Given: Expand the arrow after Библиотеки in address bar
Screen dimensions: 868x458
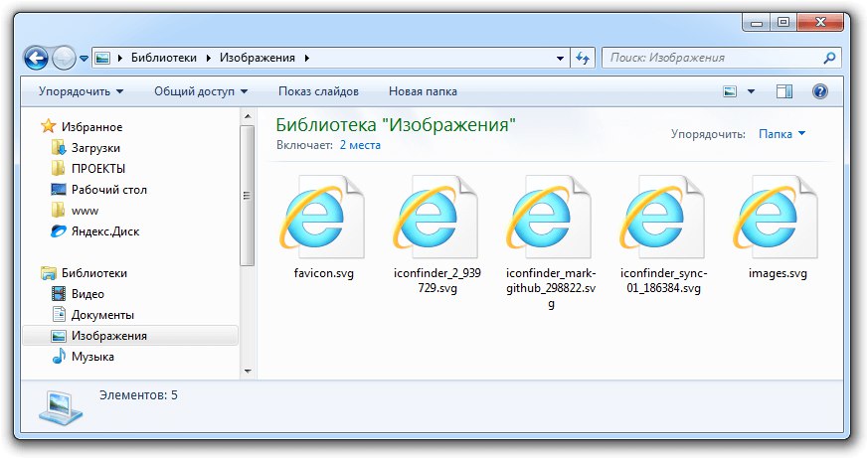Looking at the screenshot, I should 208,58.
